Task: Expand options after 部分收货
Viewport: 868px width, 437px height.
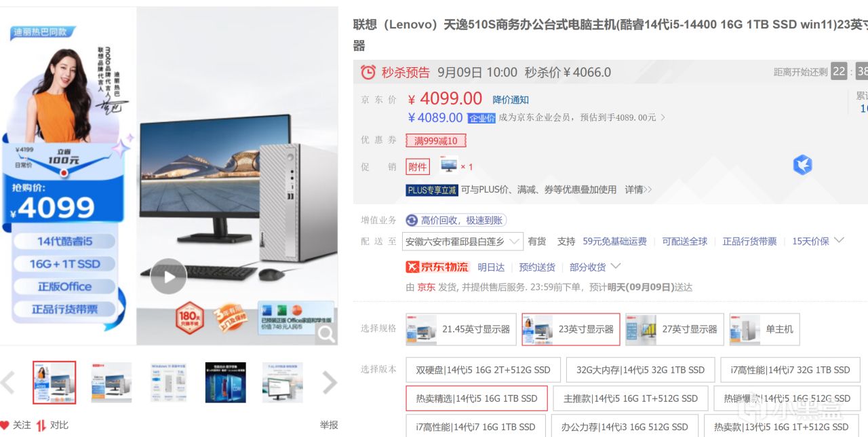Action: click(x=616, y=266)
